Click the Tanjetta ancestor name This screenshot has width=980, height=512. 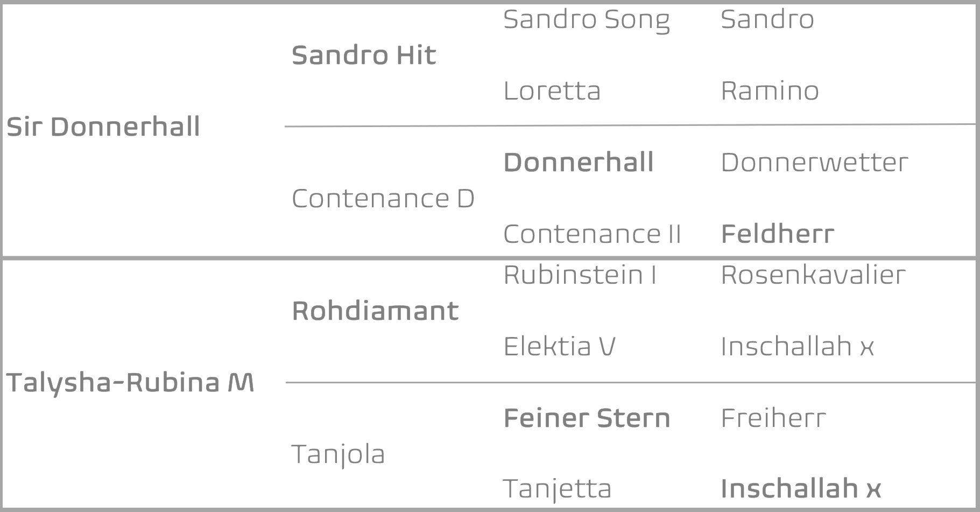pos(557,489)
